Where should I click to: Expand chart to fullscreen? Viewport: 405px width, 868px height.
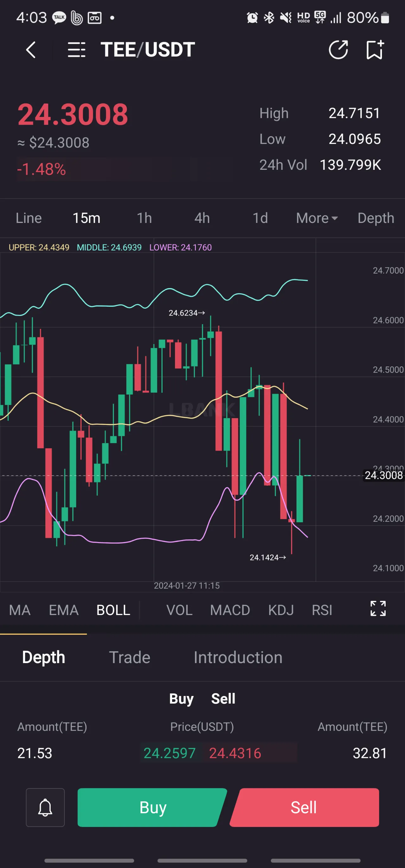[378, 608]
